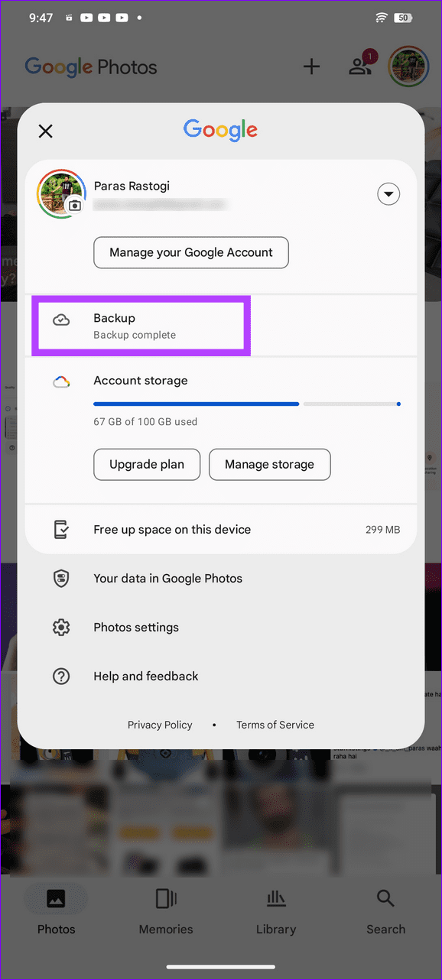
Task: Tap Paras Rastogi profile photo in dialog
Action: click(60, 193)
